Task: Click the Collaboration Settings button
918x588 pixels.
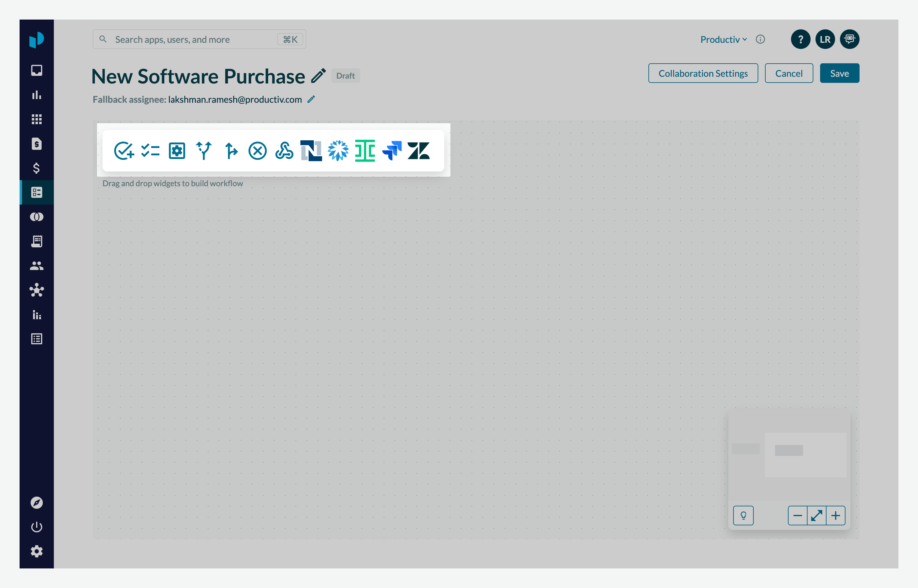Action: pyautogui.click(x=703, y=73)
